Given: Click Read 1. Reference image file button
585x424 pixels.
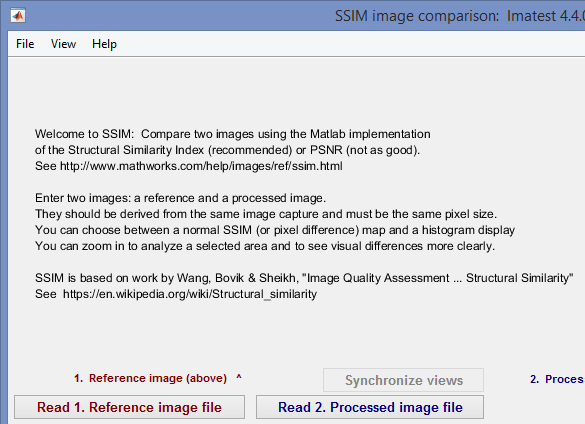Looking at the screenshot, I should point(129,407).
